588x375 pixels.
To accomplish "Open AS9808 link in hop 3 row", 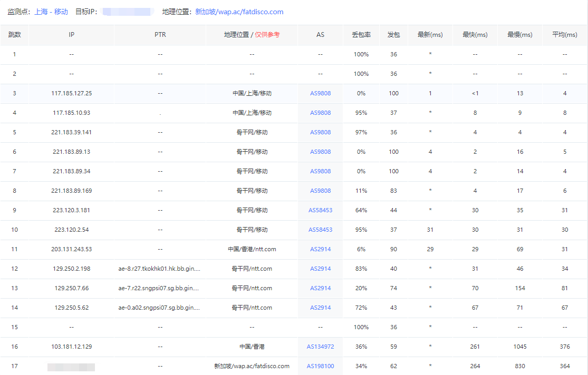I will click(320, 93).
